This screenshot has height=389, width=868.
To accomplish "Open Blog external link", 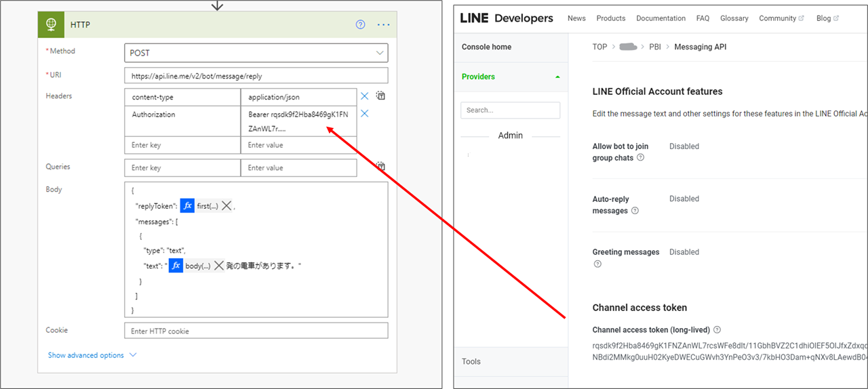I will [827, 18].
